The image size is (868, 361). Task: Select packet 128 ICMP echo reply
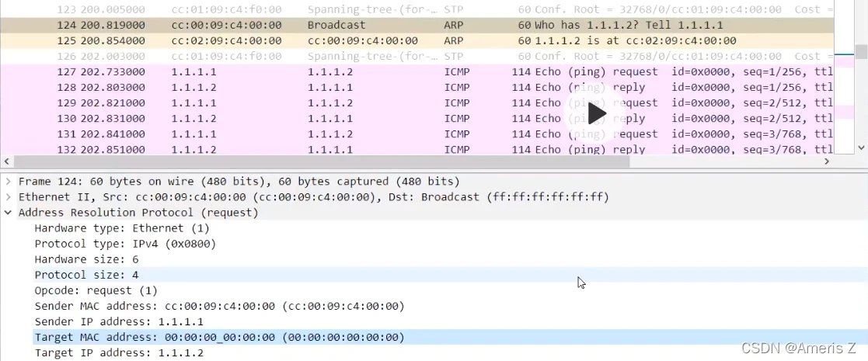[389, 87]
